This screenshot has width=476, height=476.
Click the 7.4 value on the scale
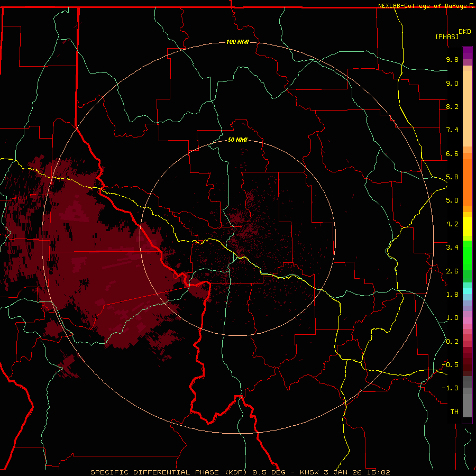(452, 130)
